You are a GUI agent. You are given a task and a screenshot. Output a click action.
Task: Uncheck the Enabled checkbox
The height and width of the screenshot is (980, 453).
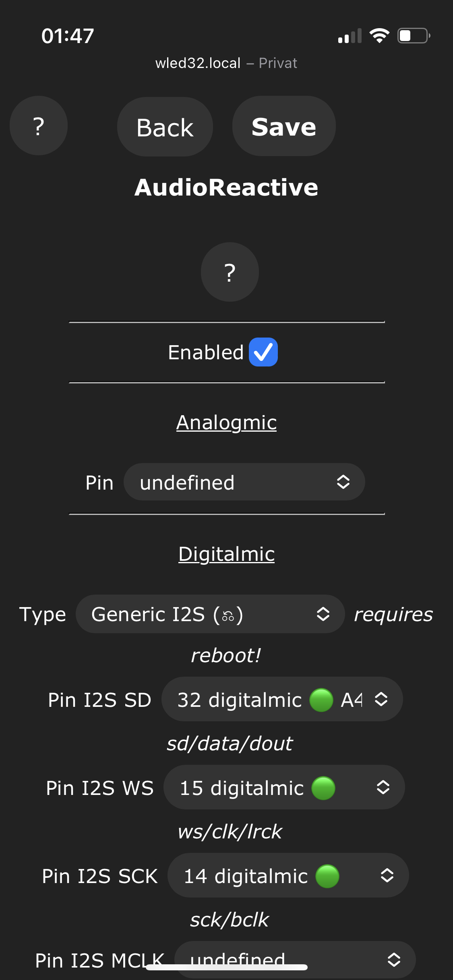(263, 352)
